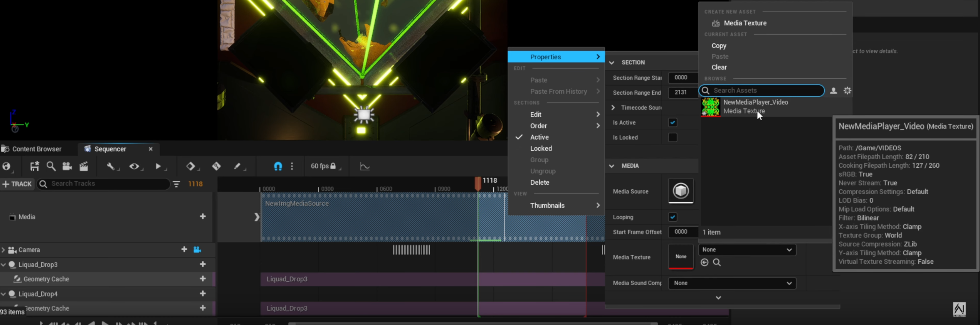Open the curve editor graph icon
The image size is (980, 325).
[x=365, y=166]
